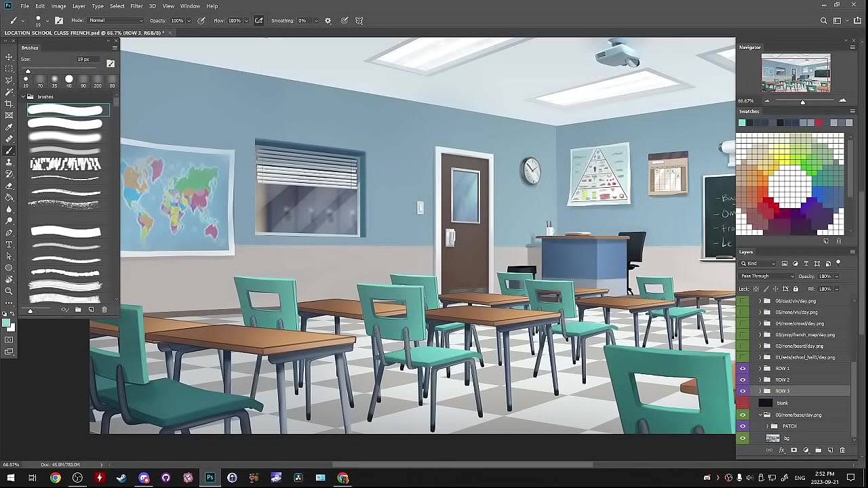The image size is (868, 488).
Task: Open the Pass Through blend mode dropdown
Action: (x=767, y=277)
